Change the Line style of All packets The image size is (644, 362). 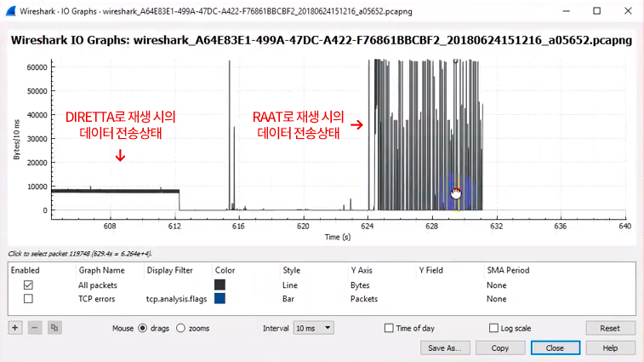290,285
